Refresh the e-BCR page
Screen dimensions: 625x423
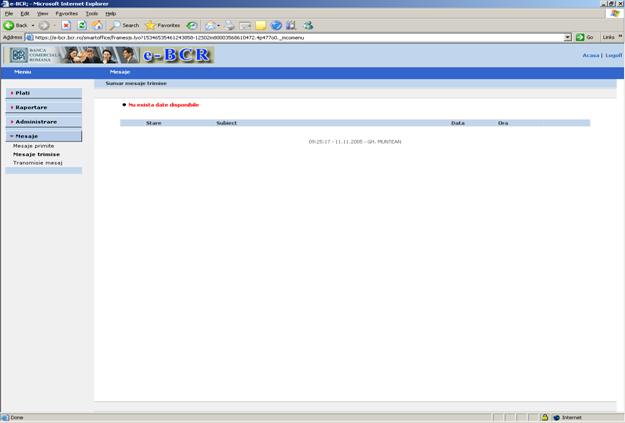(82, 25)
